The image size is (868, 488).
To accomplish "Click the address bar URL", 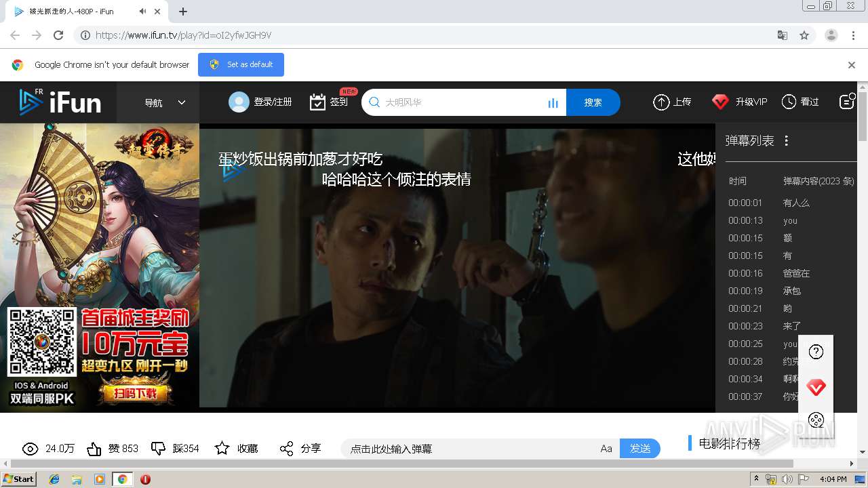I will (x=183, y=35).
